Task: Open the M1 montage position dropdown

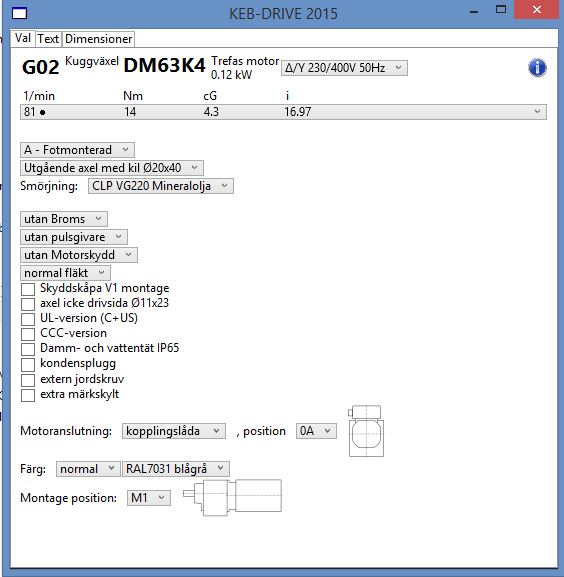Action: click(149, 498)
